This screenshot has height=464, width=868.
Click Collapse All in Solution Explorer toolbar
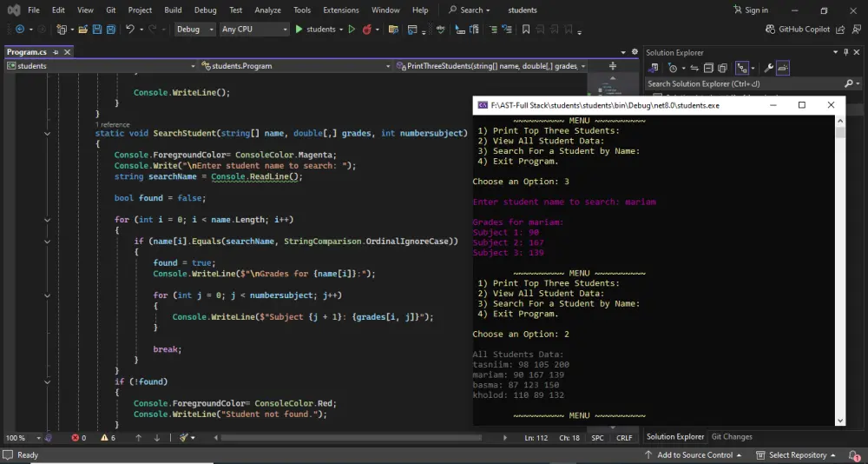pyautogui.click(x=708, y=68)
